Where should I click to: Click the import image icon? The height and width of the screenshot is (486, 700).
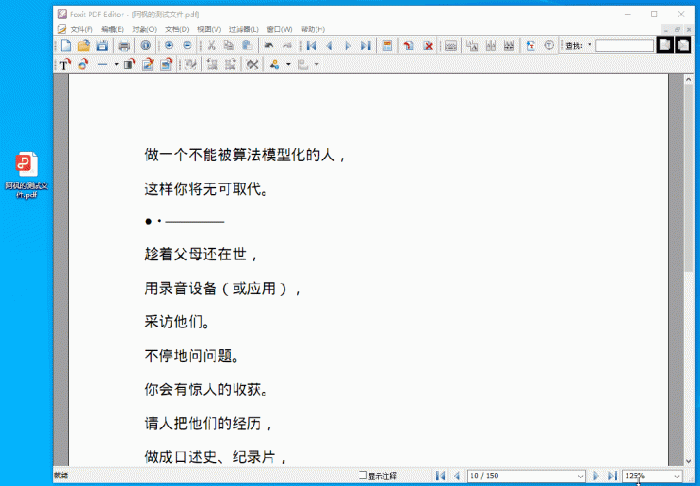click(167, 65)
